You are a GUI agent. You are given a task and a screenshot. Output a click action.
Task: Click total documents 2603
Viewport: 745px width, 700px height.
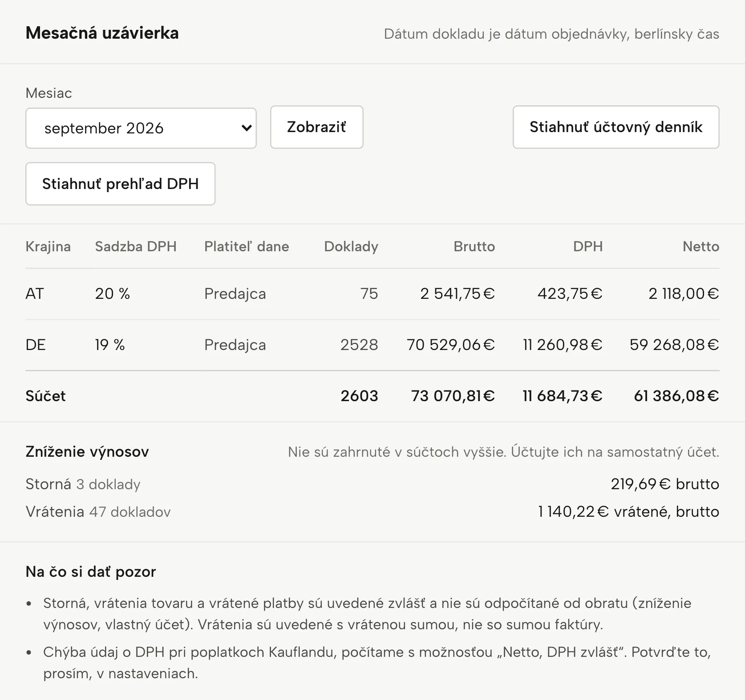pyautogui.click(x=359, y=396)
